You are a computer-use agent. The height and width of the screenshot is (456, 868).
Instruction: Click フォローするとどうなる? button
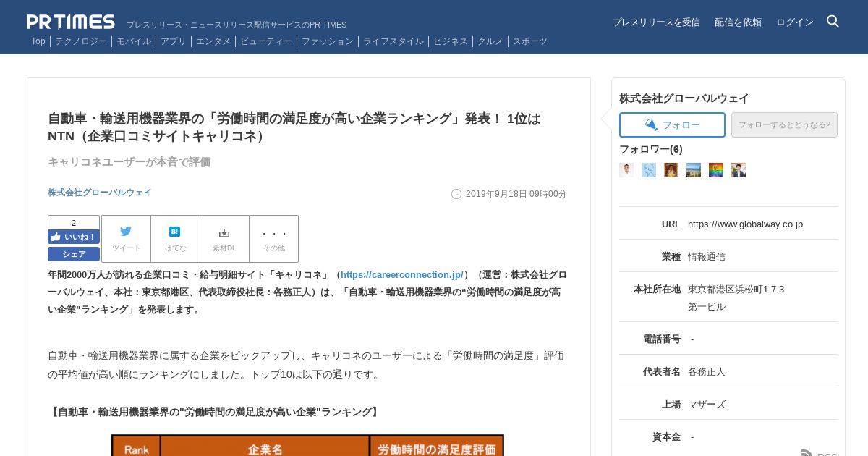[784, 124]
